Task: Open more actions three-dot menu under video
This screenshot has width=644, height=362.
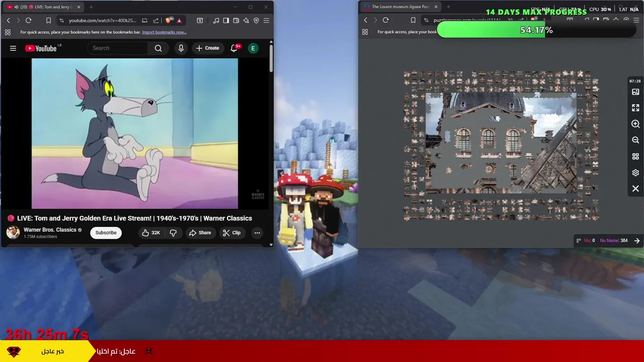Action: (x=257, y=233)
